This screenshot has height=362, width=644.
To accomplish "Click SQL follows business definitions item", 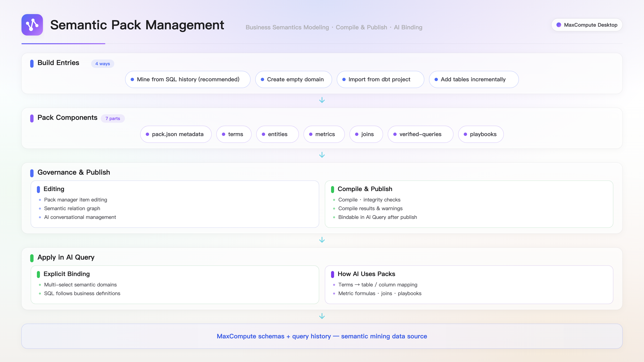I will [82, 293].
